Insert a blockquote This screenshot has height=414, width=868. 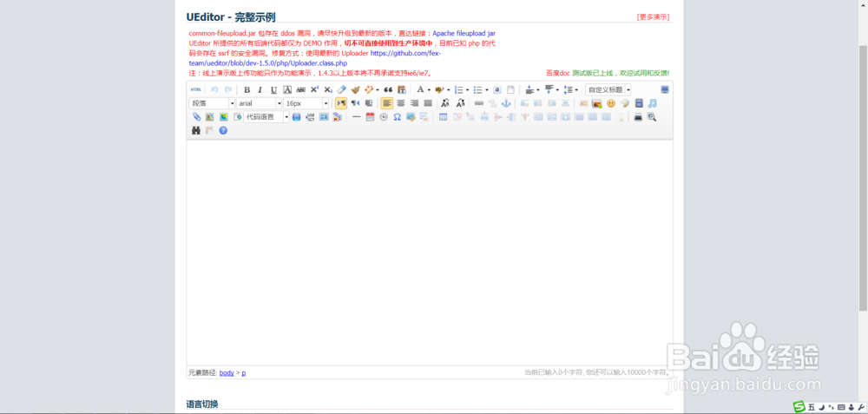coord(388,89)
